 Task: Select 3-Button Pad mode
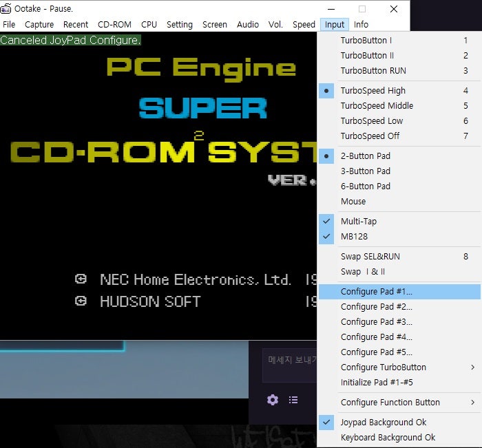pyautogui.click(x=399, y=171)
